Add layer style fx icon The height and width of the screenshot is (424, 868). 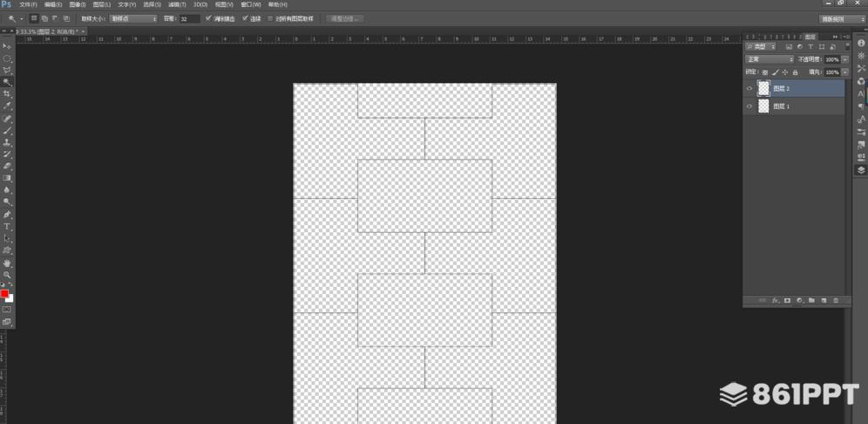point(775,300)
